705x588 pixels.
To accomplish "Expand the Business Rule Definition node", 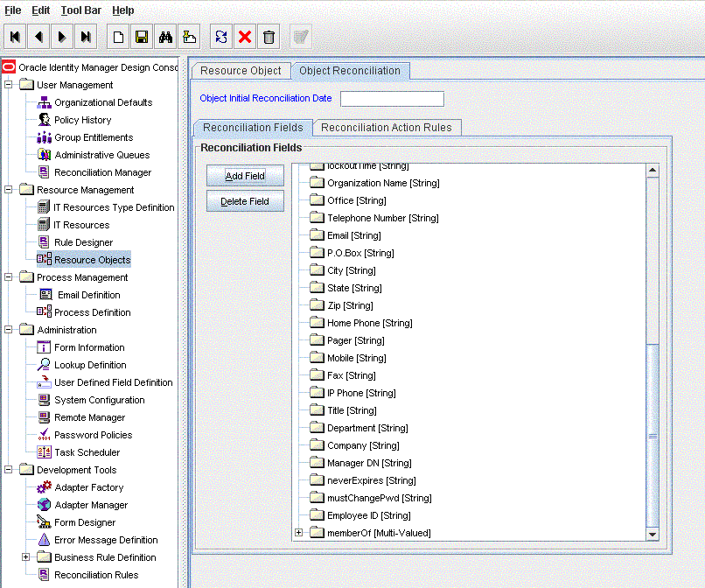I will 26,557.
